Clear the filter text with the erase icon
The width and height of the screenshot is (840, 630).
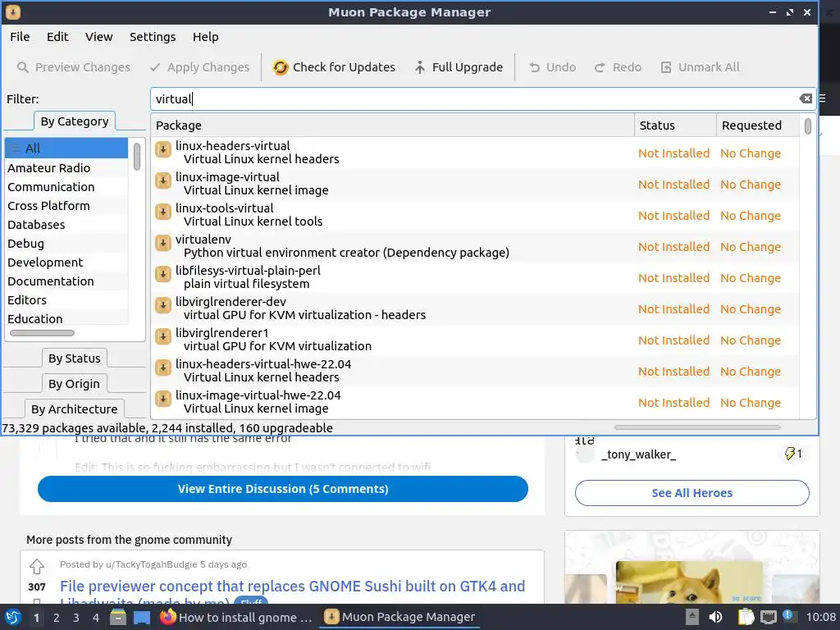(806, 98)
